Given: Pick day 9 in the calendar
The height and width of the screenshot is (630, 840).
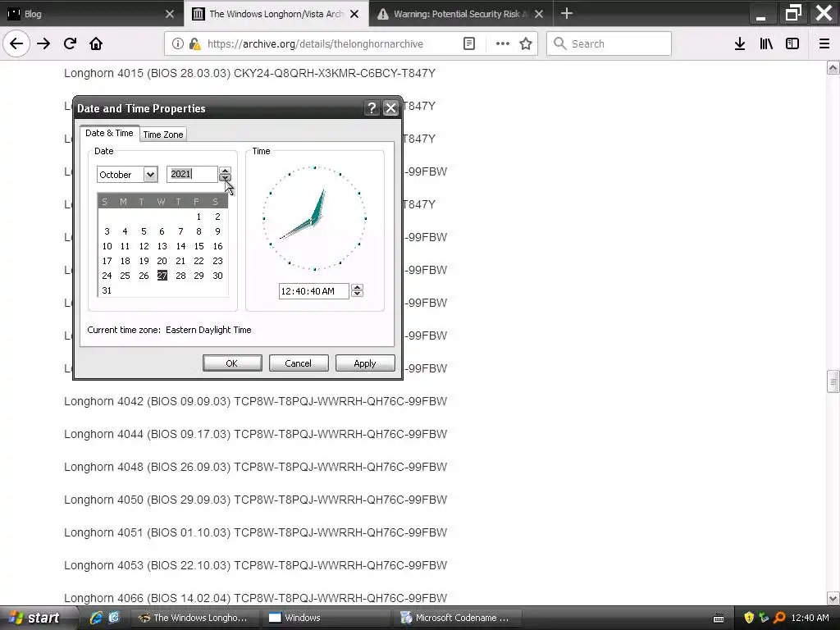Looking at the screenshot, I should tap(217, 231).
